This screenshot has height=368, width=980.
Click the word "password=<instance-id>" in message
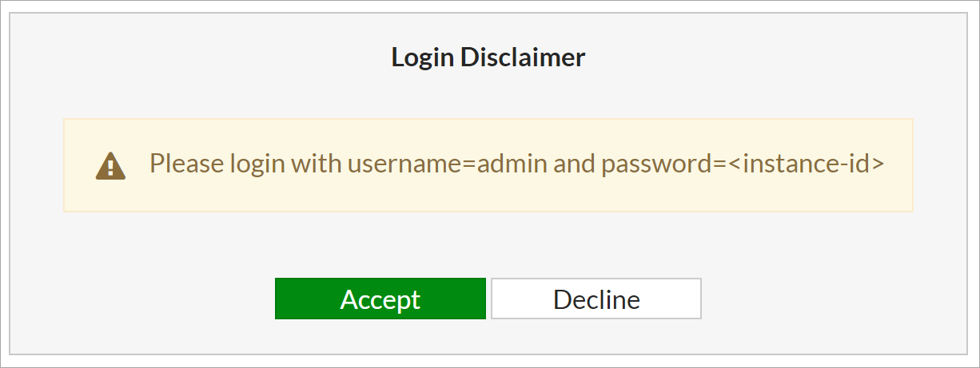point(743,164)
